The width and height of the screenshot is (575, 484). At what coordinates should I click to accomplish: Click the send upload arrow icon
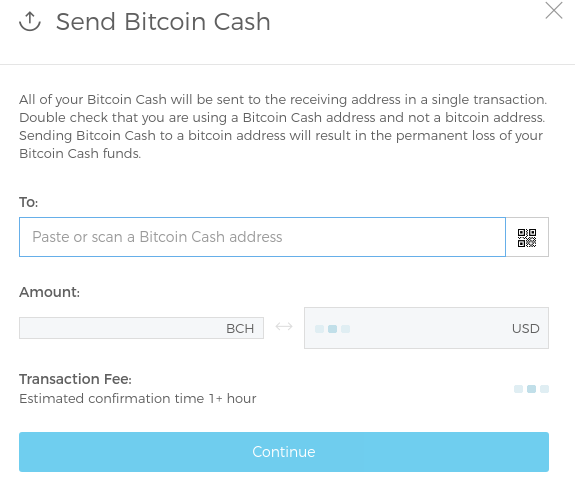pos(30,22)
